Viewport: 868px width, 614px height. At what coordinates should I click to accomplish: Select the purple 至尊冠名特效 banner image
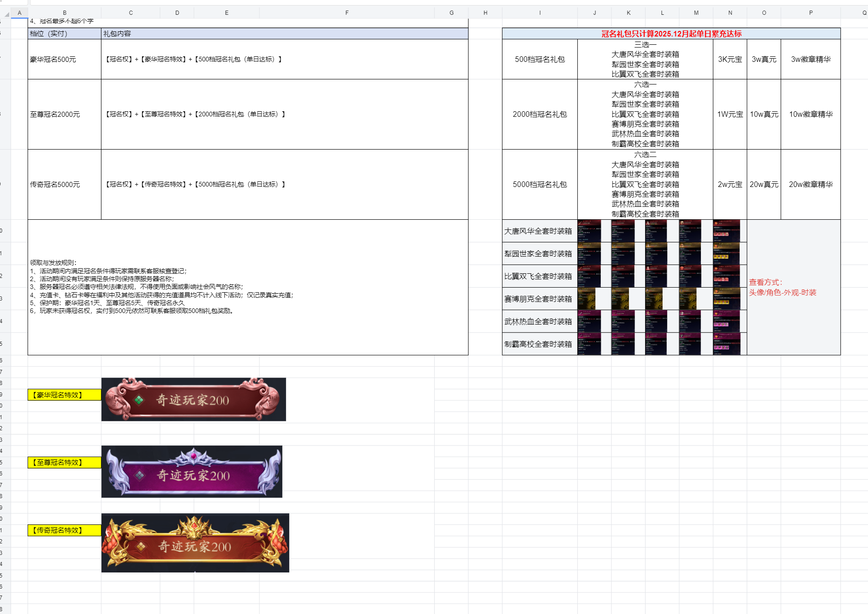(x=192, y=471)
